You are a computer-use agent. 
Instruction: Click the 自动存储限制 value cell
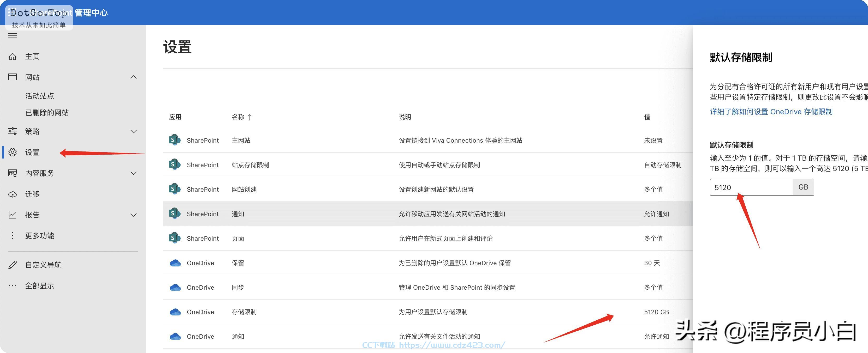(x=662, y=165)
